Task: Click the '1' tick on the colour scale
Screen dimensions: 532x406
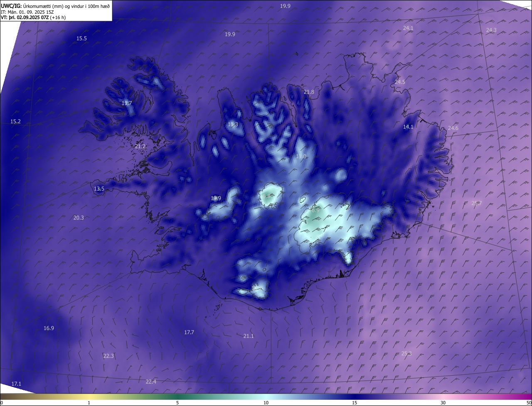Action: point(89,403)
